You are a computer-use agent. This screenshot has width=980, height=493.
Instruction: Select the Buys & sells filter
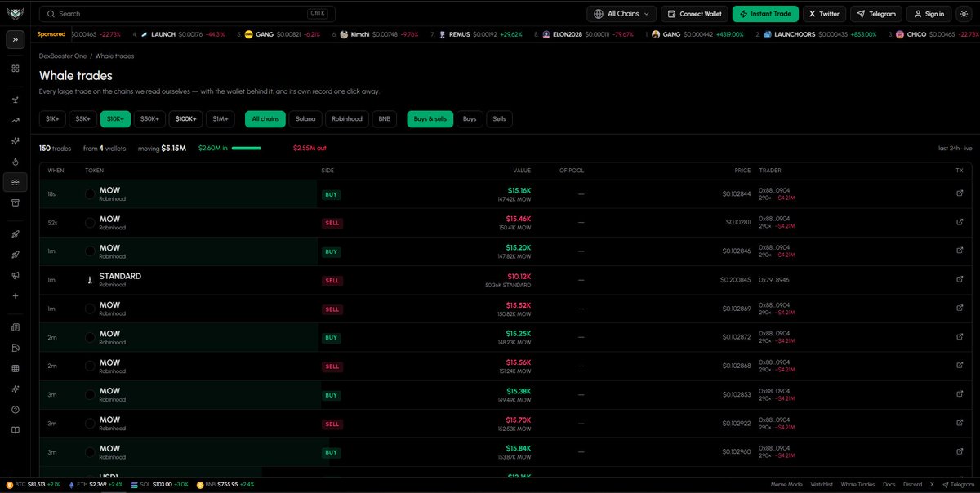[430, 119]
